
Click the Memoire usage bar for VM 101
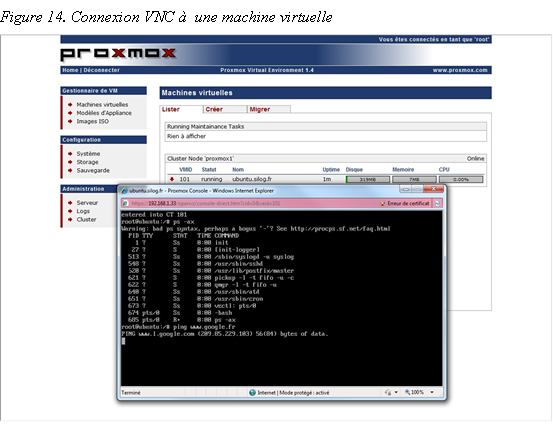414,180
